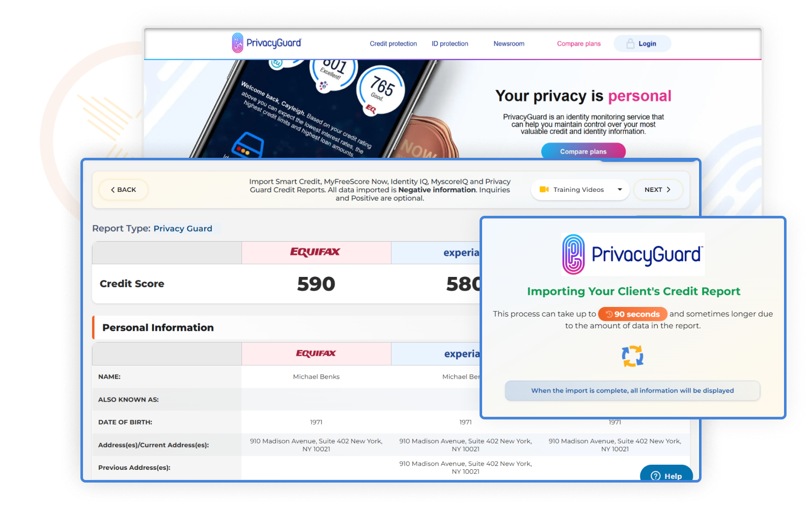Click the question mark Help icon
Viewport: 812px width, 508px height.
(x=656, y=476)
